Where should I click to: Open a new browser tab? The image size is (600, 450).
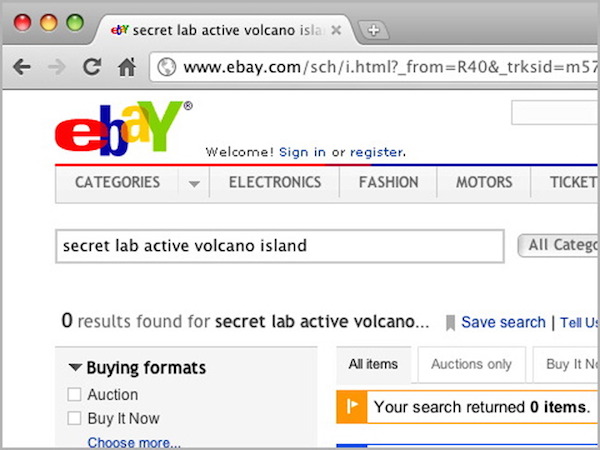pyautogui.click(x=373, y=30)
